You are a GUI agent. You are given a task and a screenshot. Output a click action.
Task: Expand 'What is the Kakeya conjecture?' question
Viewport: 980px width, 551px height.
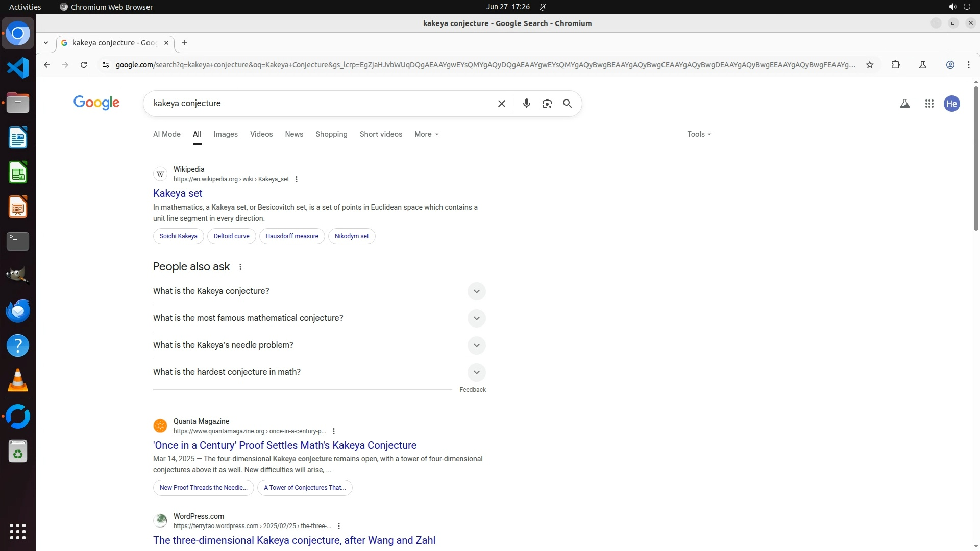(x=476, y=291)
